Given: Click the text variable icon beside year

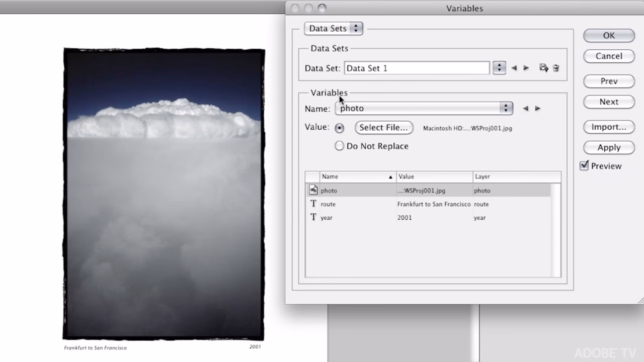Looking at the screenshot, I should tap(313, 217).
